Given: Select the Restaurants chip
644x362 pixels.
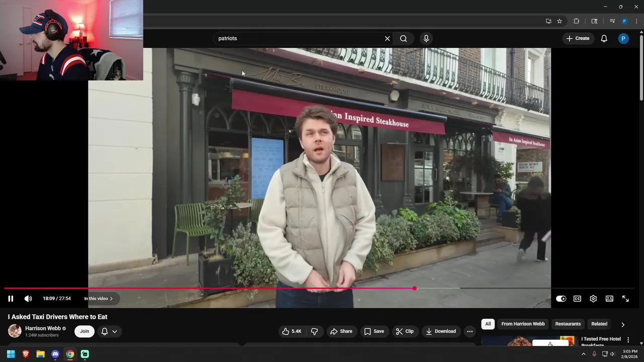Looking at the screenshot, I should [x=568, y=324].
